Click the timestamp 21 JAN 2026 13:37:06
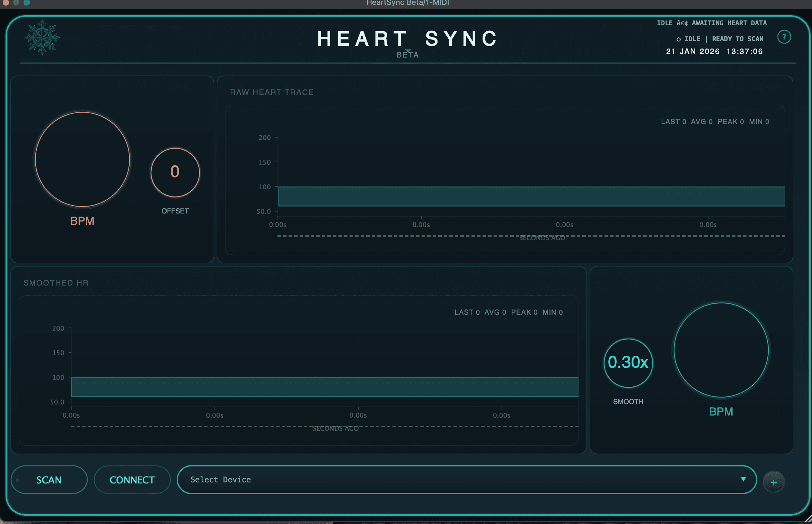Image resolution: width=812 pixels, height=524 pixels. click(x=714, y=51)
